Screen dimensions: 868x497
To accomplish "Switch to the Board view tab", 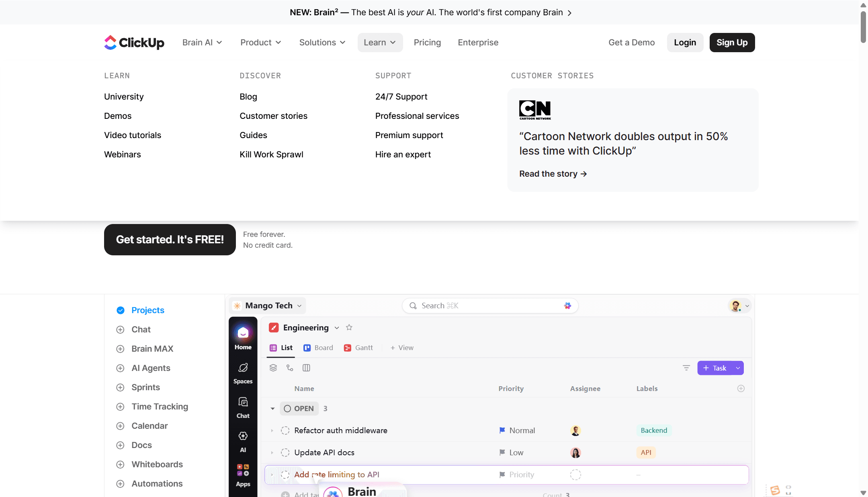I will [318, 348].
